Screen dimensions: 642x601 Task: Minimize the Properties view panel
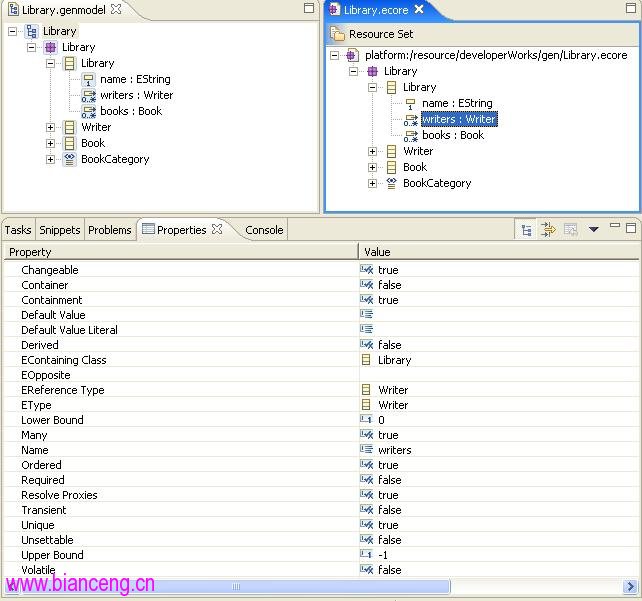[x=615, y=225]
